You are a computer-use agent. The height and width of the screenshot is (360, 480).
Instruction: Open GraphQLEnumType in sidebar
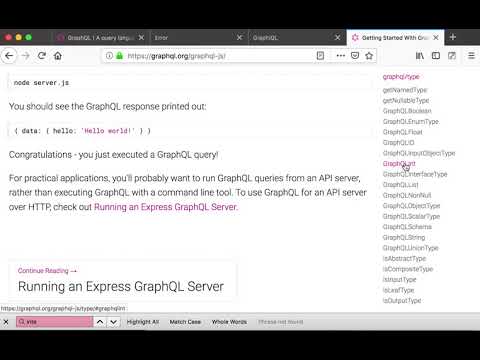(x=411, y=122)
